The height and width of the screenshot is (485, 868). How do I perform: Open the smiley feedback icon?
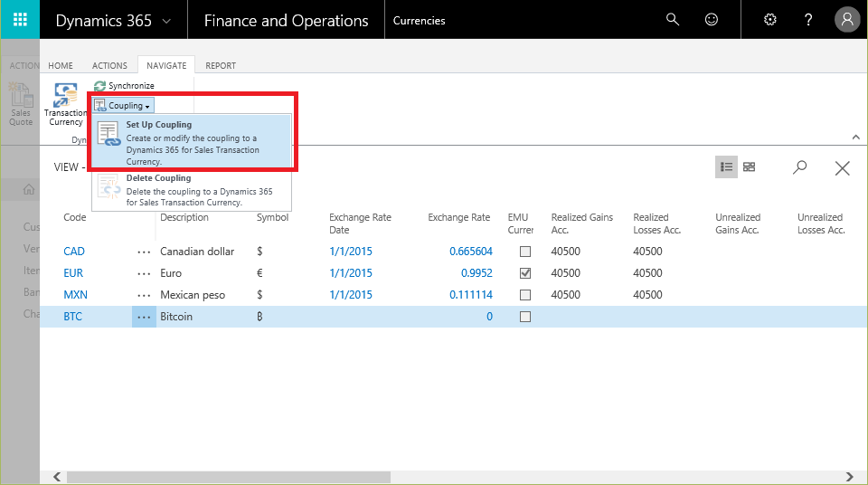tap(712, 20)
